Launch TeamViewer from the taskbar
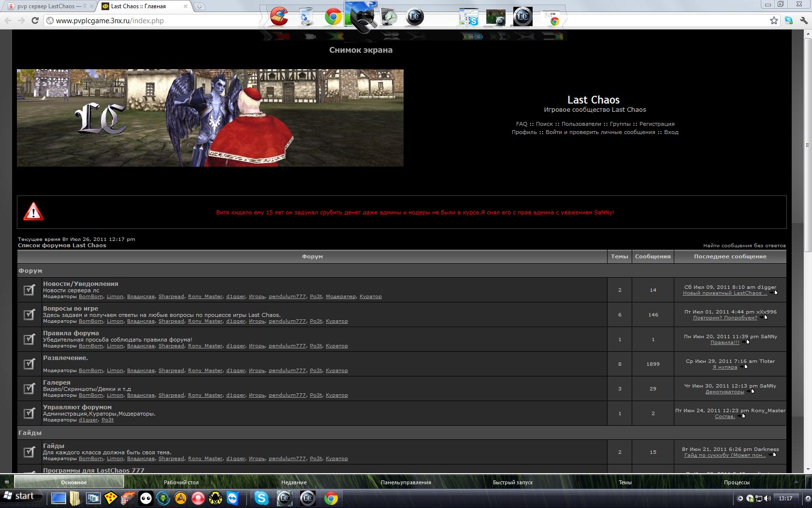This screenshot has width=812, height=508. [233, 498]
